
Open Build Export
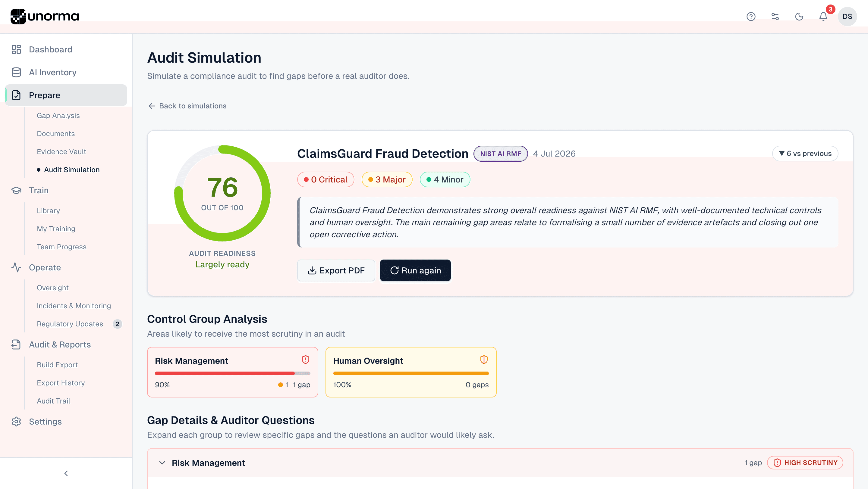57,365
